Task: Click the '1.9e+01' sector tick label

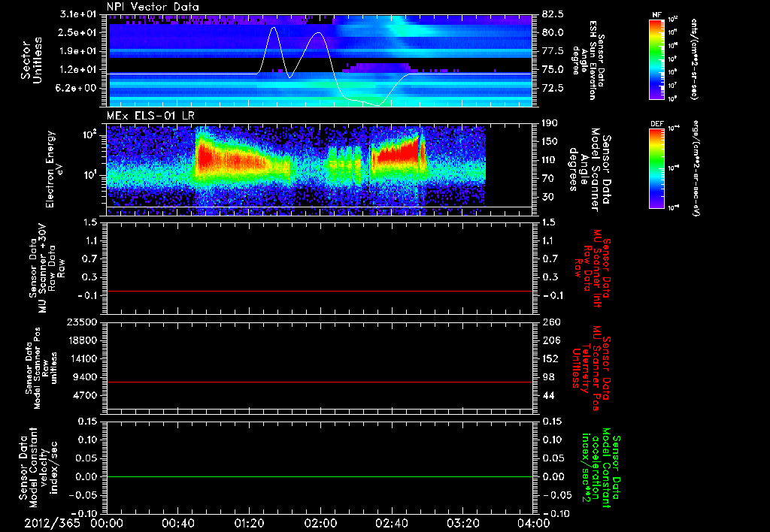Action: point(78,51)
